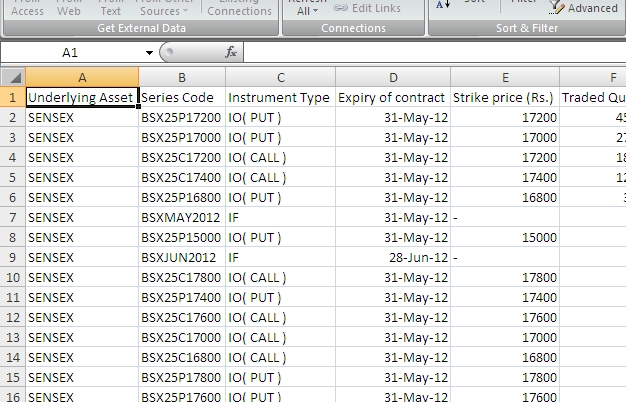Select row 15 header
This screenshot has width=626, height=402.
[x=13, y=377]
